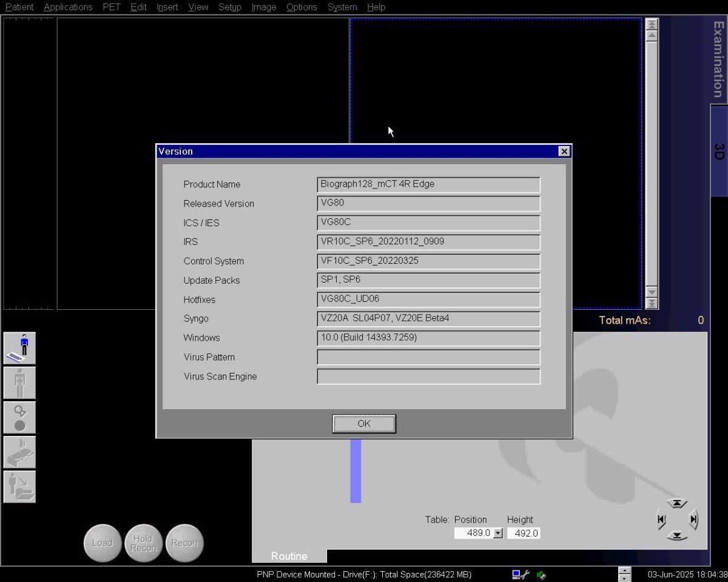Click the Hotfixes field showing VG80C_UD06
This screenshot has height=582, width=728.
pyautogui.click(x=428, y=299)
